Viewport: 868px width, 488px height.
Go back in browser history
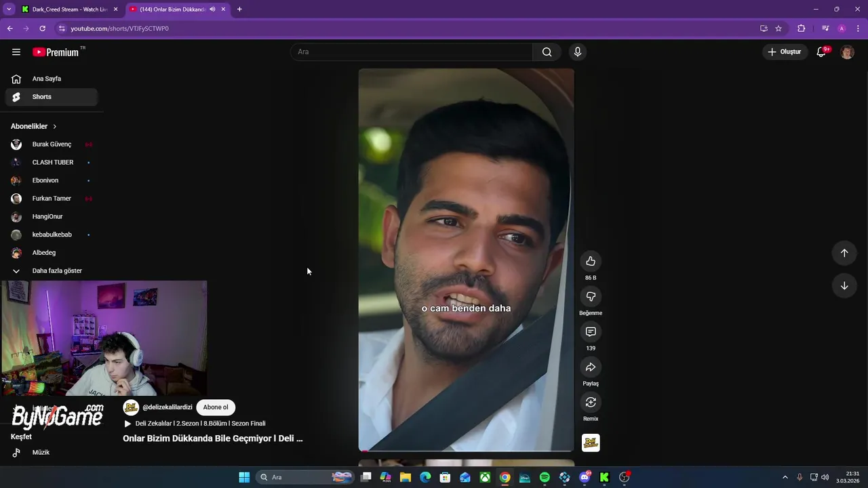[9, 28]
